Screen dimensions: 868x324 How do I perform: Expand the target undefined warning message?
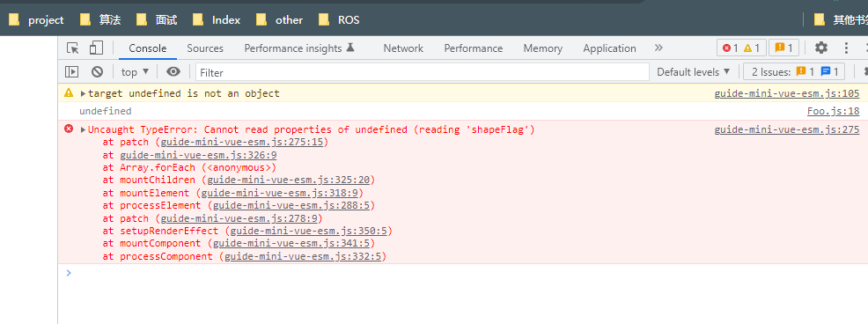pos(84,93)
